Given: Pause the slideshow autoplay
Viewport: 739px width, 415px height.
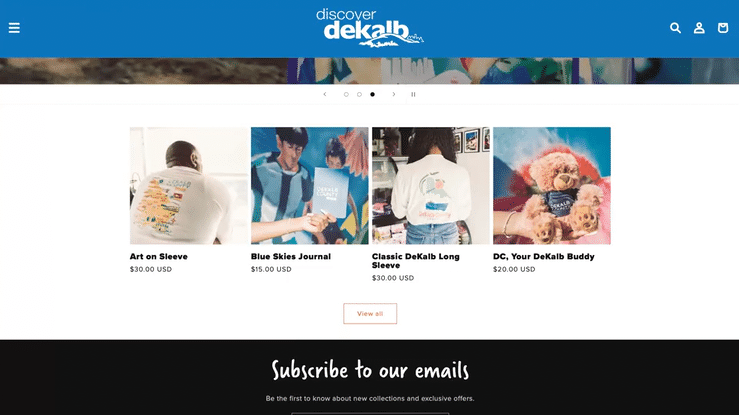Looking at the screenshot, I should 413,94.
